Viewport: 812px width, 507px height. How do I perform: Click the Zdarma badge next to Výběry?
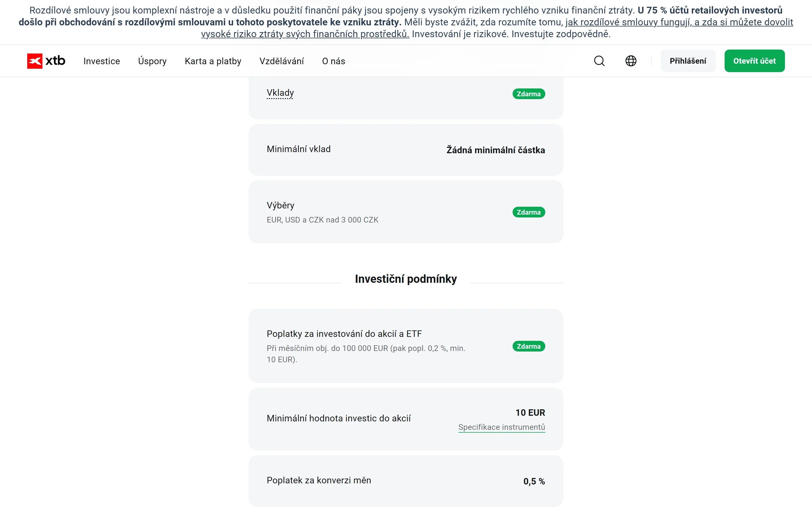point(528,212)
